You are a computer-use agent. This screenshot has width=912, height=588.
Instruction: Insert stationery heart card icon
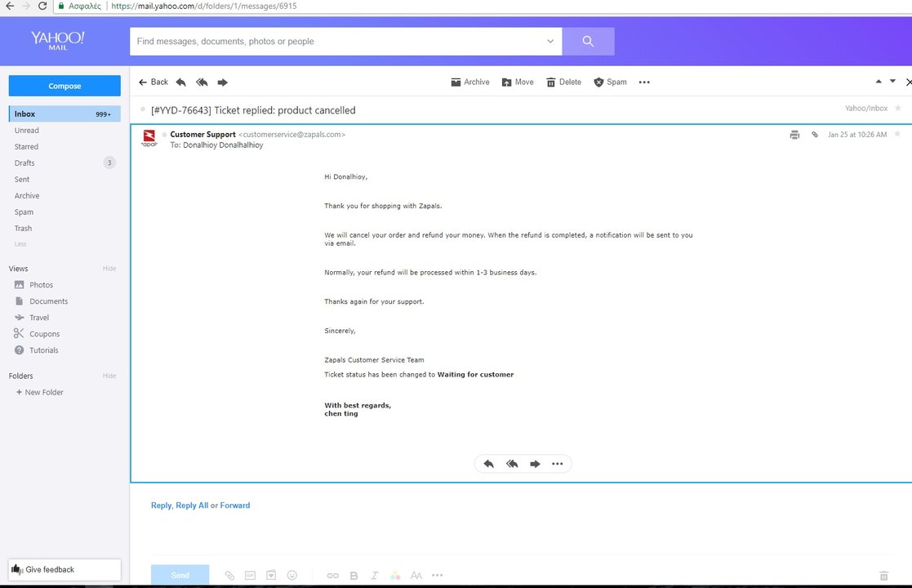coord(271,575)
